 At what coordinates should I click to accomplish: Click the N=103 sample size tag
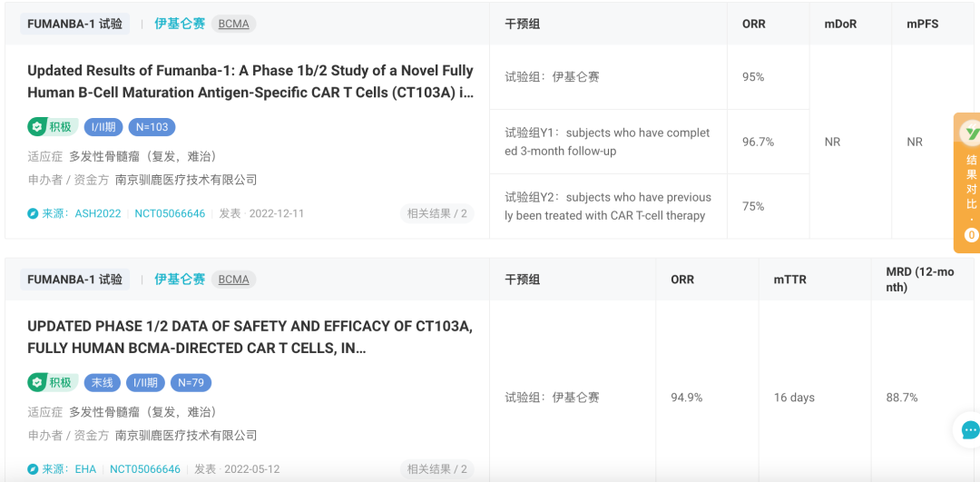click(x=152, y=127)
